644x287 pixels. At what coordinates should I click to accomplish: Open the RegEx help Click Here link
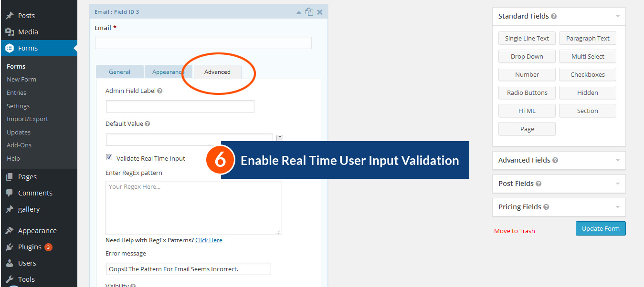(x=209, y=240)
